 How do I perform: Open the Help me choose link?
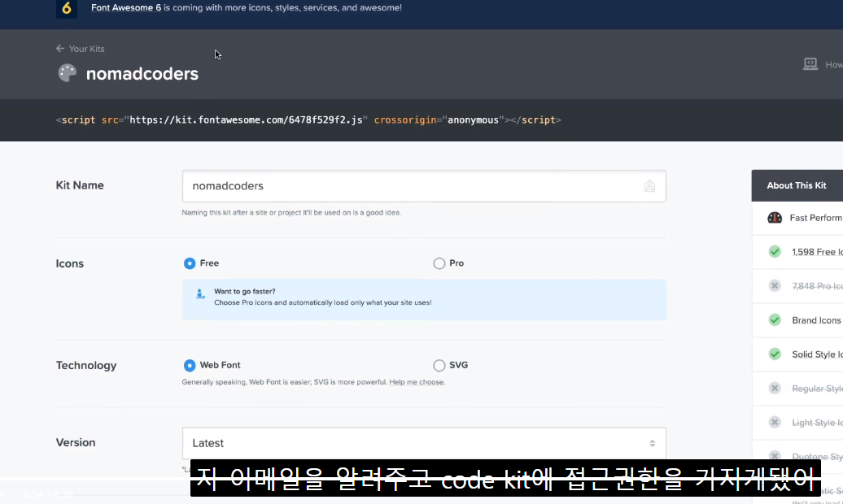tap(417, 382)
